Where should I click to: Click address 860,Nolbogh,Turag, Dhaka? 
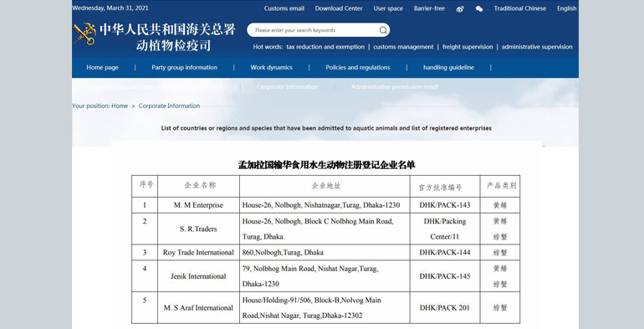[283, 253]
